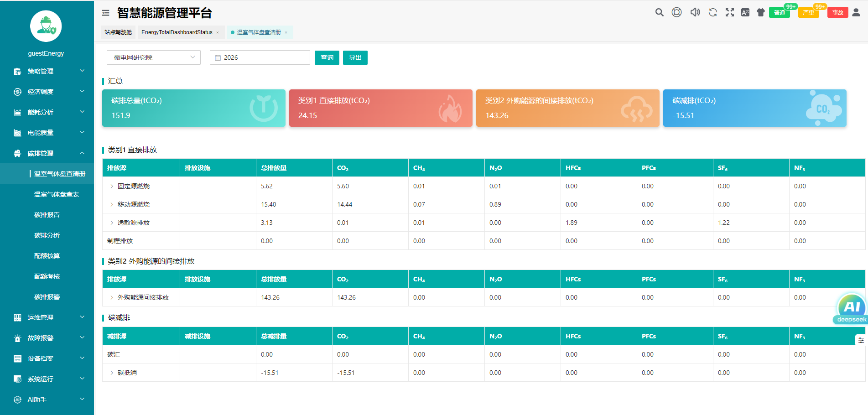868x415 pixels.
Task: Click the 2026 year picker field
Action: [x=260, y=57]
